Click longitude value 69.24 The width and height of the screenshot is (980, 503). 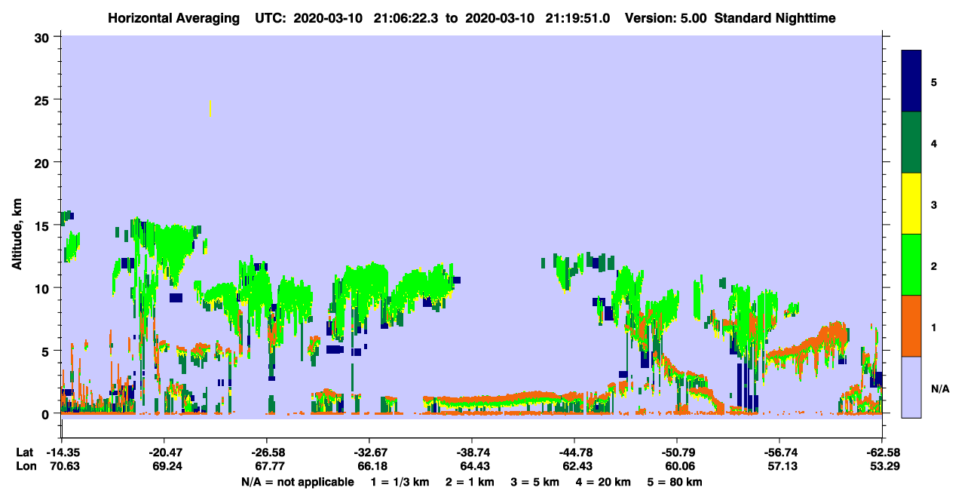coord(167,467)
